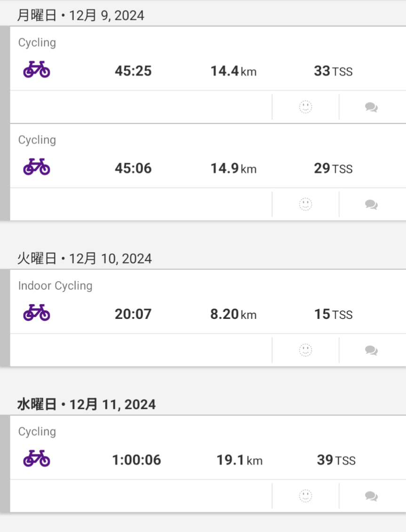Viewport: 406px width, 532px height.
Task: Select the 12月 10, 2024 date header
Action: [84, 258]
